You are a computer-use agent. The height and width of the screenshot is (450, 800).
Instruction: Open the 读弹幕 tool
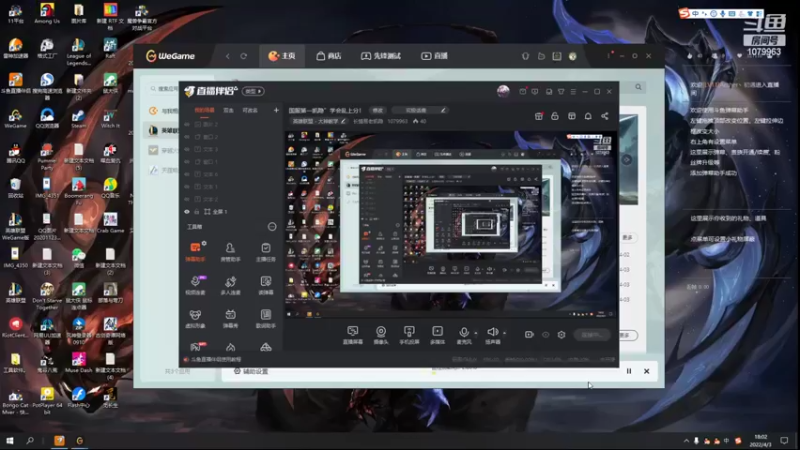[x=266, y=285]
